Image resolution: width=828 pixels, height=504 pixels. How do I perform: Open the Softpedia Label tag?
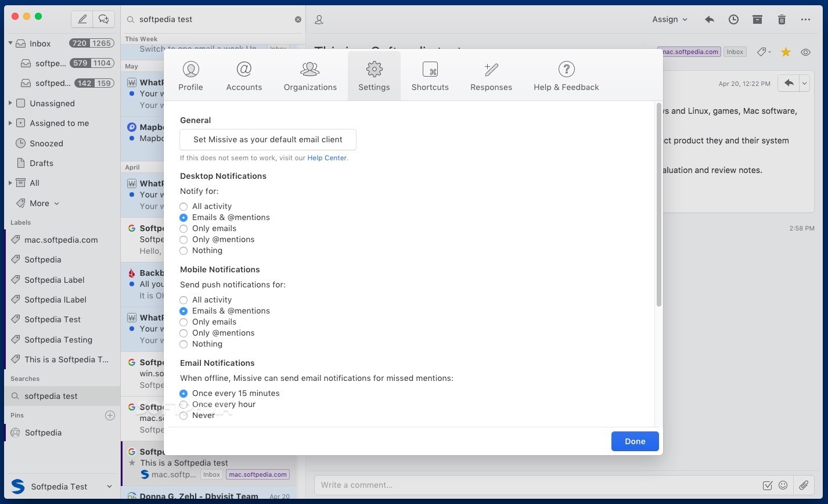pos(55,280)
